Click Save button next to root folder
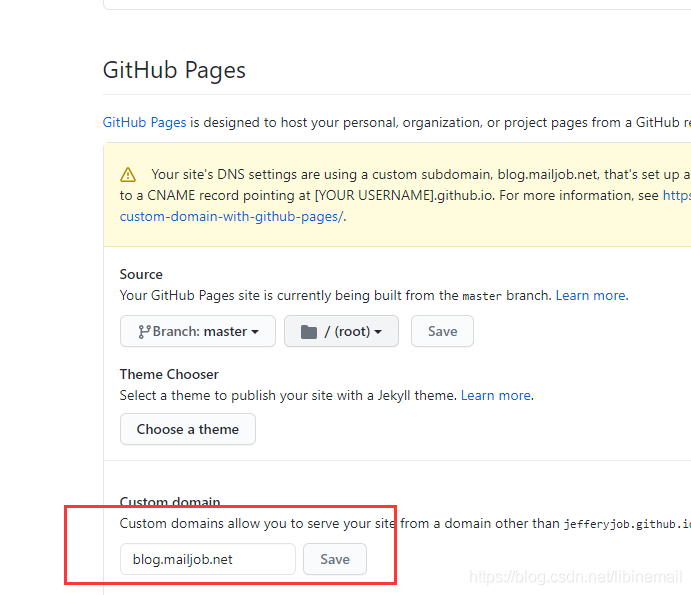The height and width of the screenshot is (595, 691). (442, 331)
